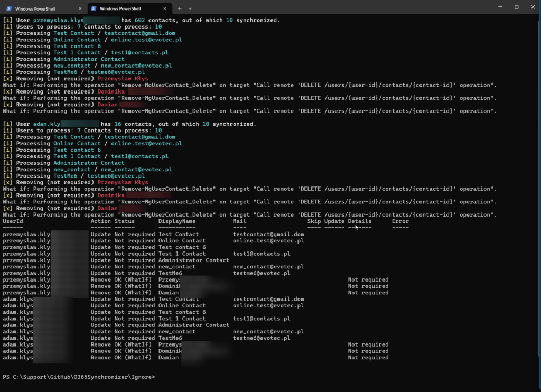Close the first Windows PowerShell tab
This screenshot has height=392, width=541.
click(80, 8)
